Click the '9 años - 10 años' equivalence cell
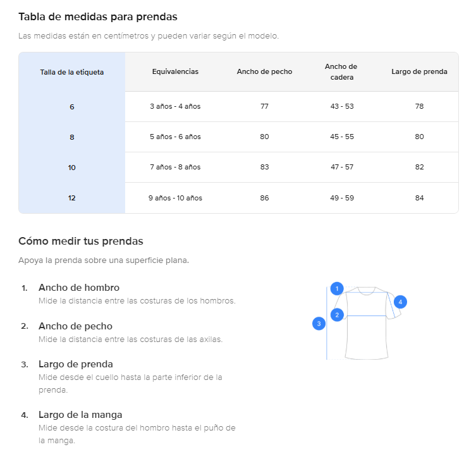 (175, 198)
